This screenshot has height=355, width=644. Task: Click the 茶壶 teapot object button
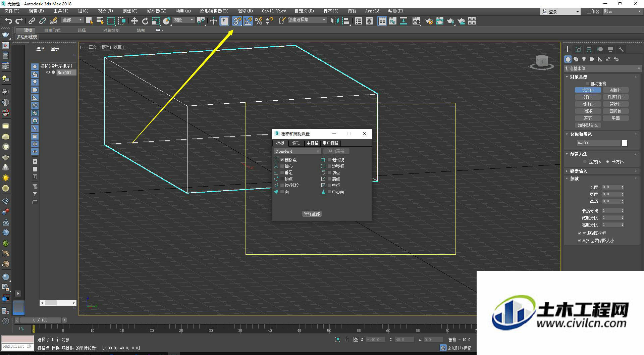pos(588,118)
